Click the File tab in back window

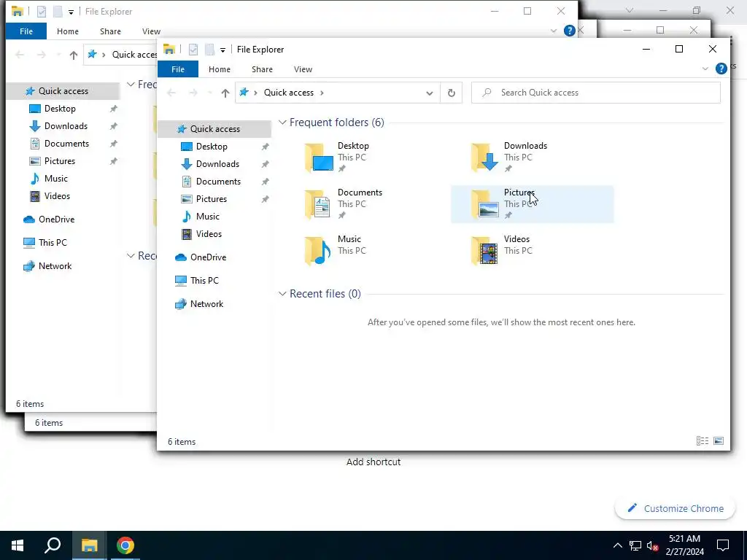click(x=26, y=31)
